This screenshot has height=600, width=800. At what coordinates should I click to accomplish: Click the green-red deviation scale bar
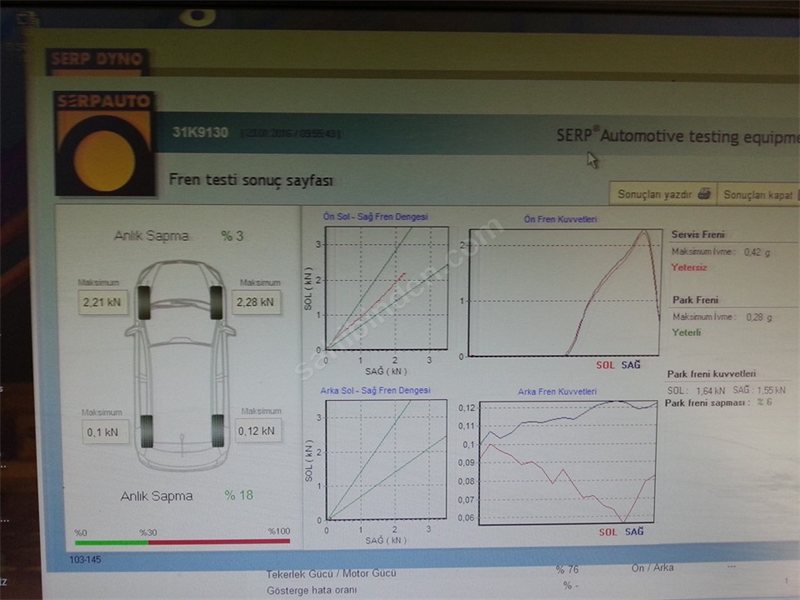(182, 541)
